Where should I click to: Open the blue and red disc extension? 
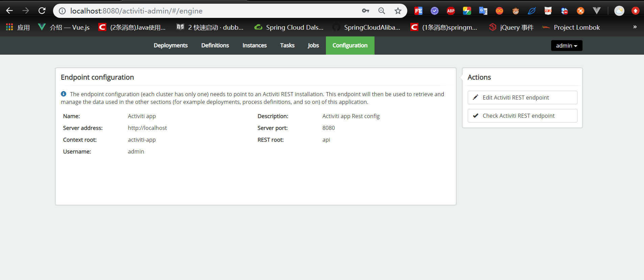click(x=564, y=11)
